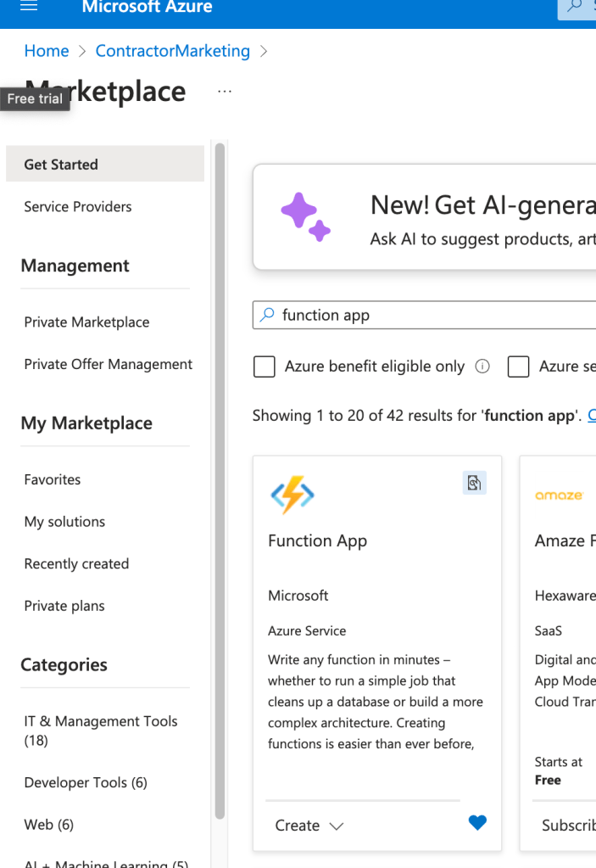Open Private Marketplace
Screen dimensions: 596x868
pos(86,322)
